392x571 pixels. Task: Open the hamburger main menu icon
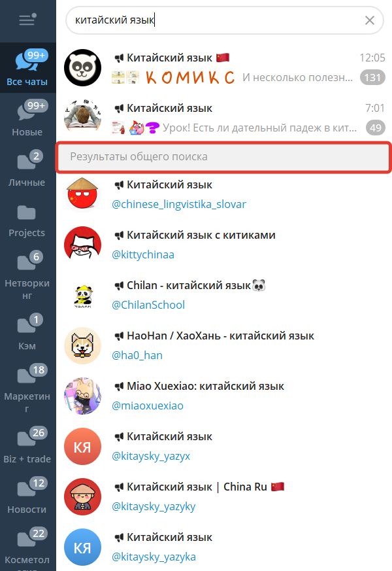click(27, 20)
